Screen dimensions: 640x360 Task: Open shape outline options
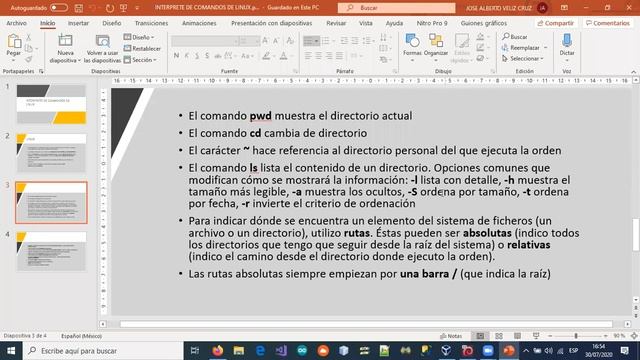pos(482,48)
